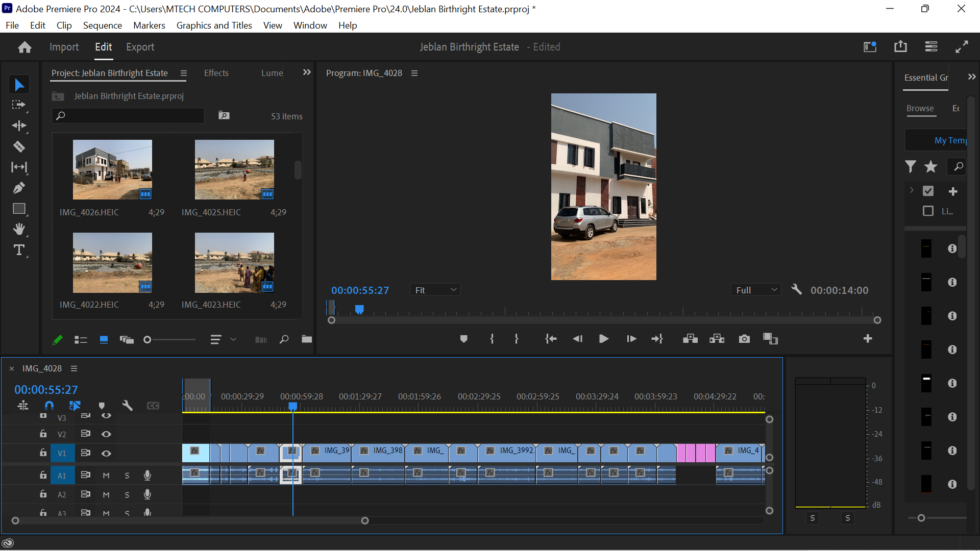The image size is (980, 551).
Task: Export frame with camera icon
Action: tap(744, 339)
